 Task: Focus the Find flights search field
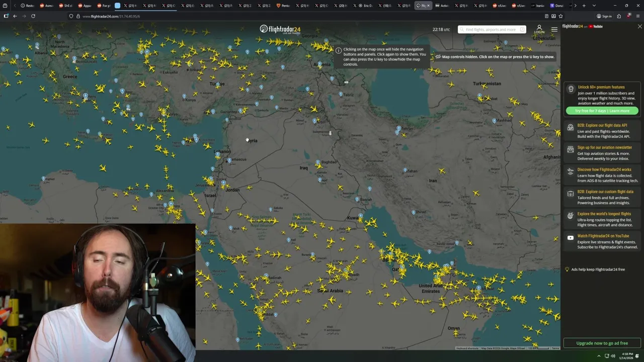(x=492, y=29)
